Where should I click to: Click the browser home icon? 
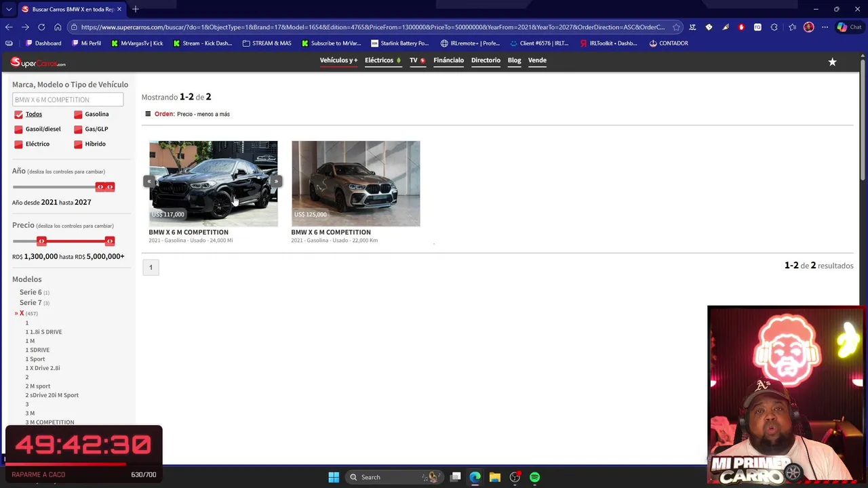[58, 27]
